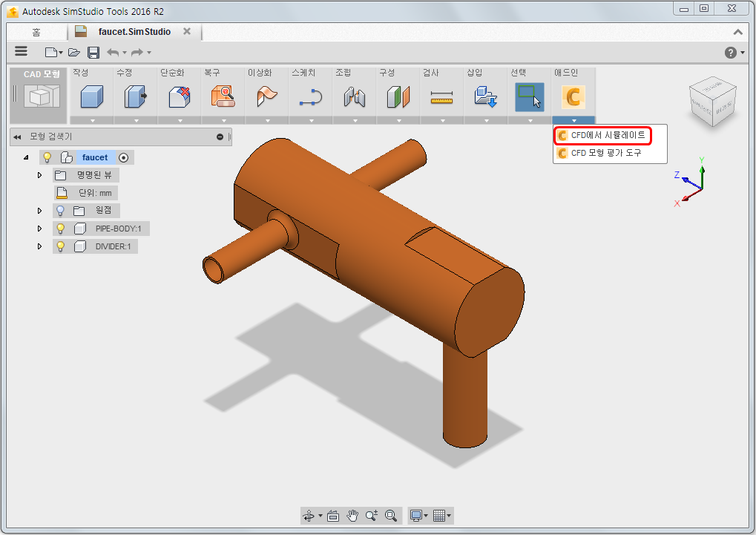
Task: Expand the DIVIDER:1 component
Action: pos(39,246)
